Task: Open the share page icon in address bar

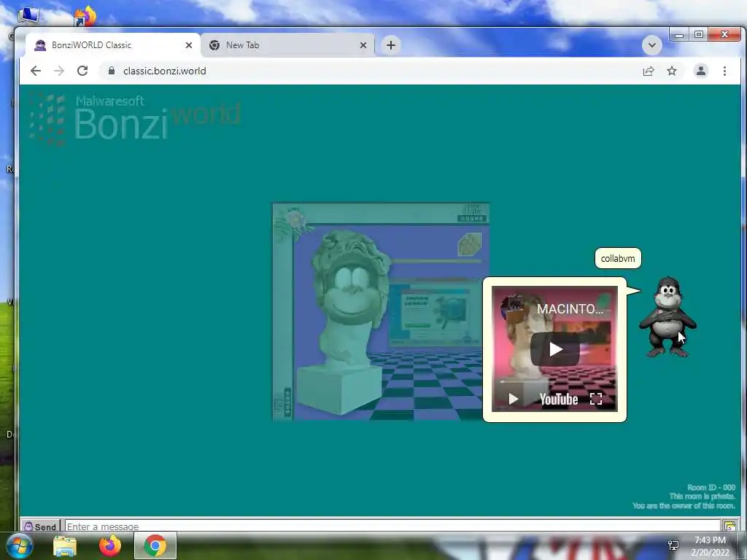Action: click(x=649, y=71)
